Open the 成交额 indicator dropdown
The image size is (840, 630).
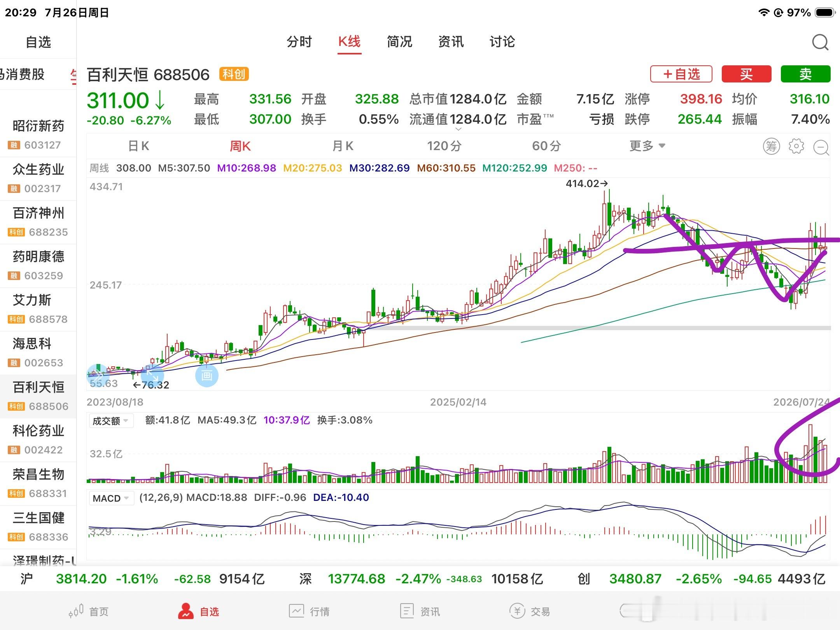pyautogui.click(x=111, y=421)
